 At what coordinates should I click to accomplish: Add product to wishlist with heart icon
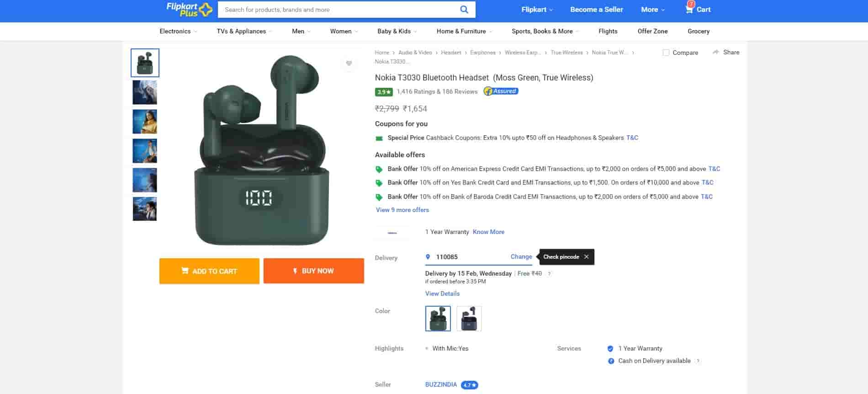[x=349, y=63]
